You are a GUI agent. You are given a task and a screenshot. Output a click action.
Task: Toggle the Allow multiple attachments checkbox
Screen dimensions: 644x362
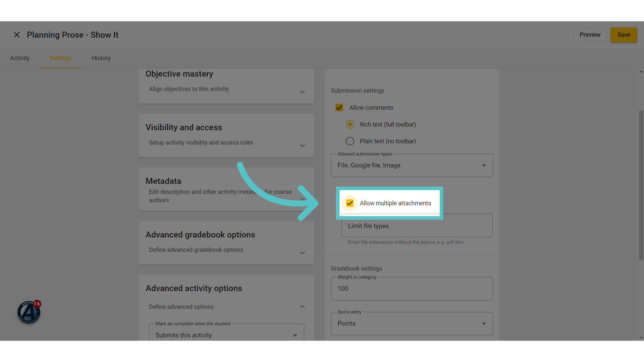(350, 203)
